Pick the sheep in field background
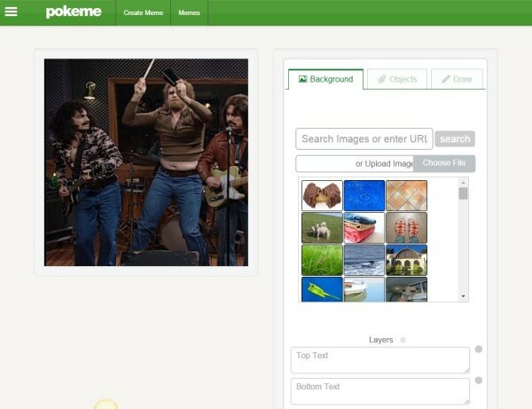Screen dimensions: 532x409 (322, 227)
